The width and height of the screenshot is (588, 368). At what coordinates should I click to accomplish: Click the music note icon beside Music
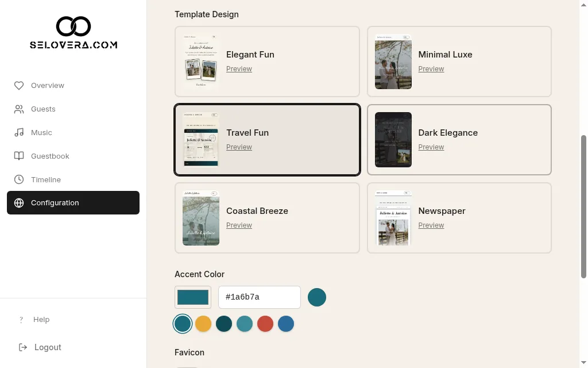pyautogui.click(x=19, y=133)
